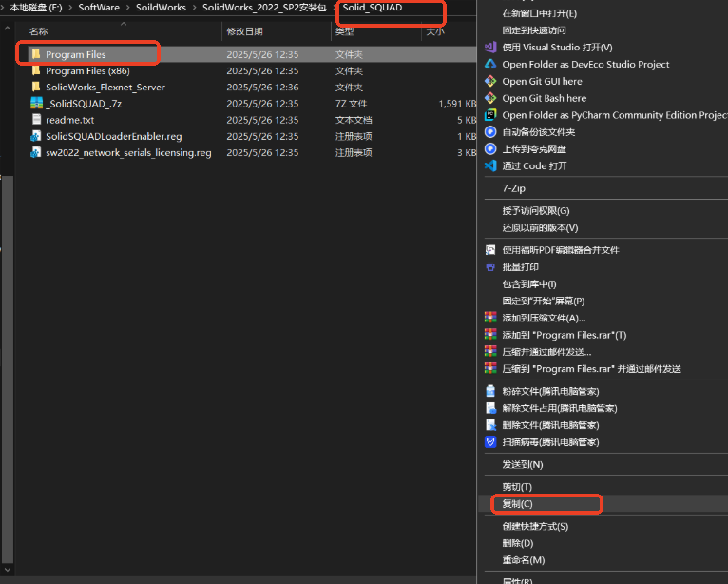The height and width of the screenshot is (584, 728).
Task: Expand chevron after 本地磁盘 (E:) in breadcrumb
Action: [70, 8]
